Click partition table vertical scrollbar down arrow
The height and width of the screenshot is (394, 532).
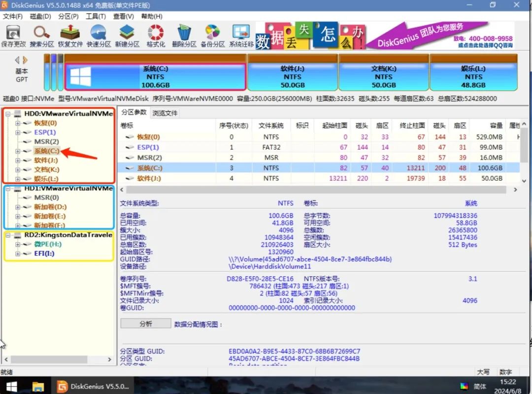click(524, 181)
